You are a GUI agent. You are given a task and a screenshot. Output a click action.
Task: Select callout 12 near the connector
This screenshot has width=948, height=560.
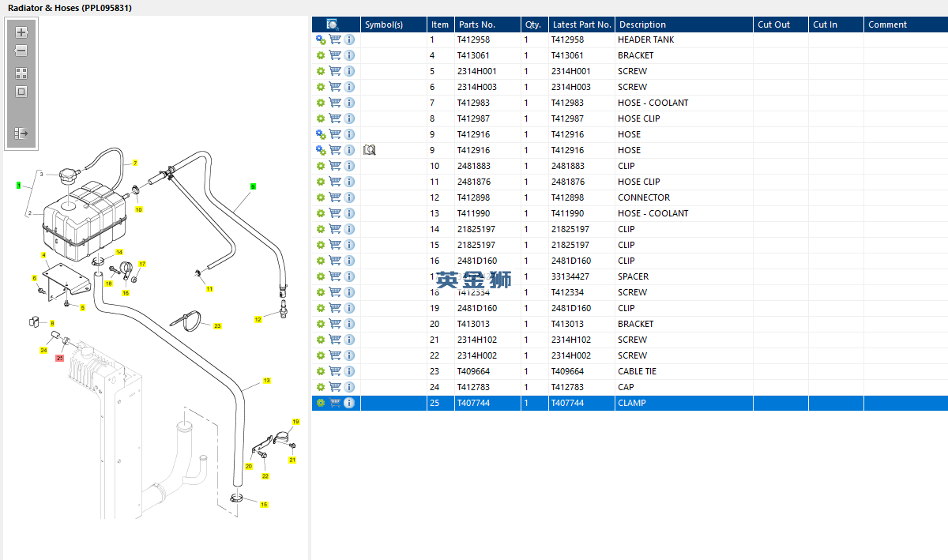258,319
